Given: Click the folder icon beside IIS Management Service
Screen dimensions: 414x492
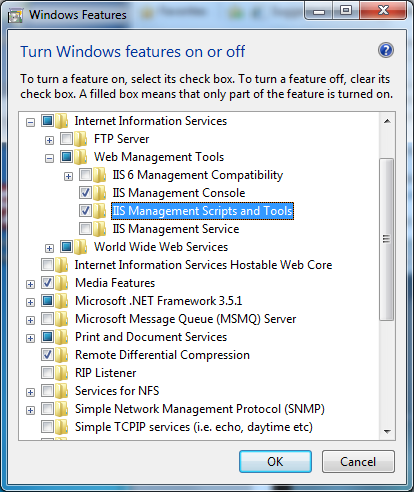Looking at the screenshot, I should coord(100,229).
